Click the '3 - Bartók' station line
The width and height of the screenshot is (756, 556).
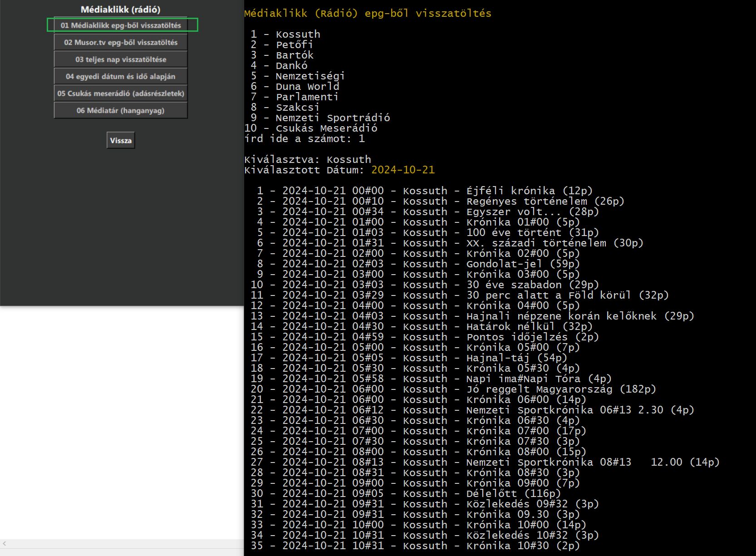(282, 55)
